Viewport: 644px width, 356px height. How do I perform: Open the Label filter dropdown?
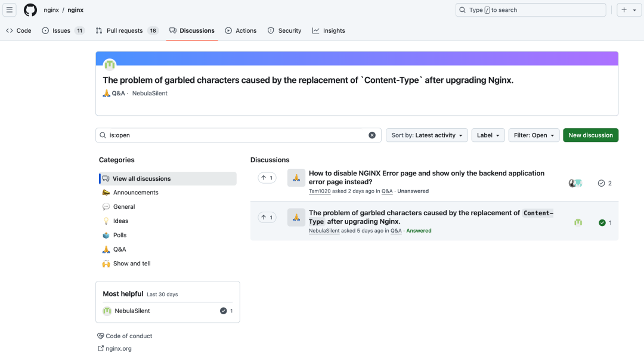pyautogui.click(x=488, y=135)
